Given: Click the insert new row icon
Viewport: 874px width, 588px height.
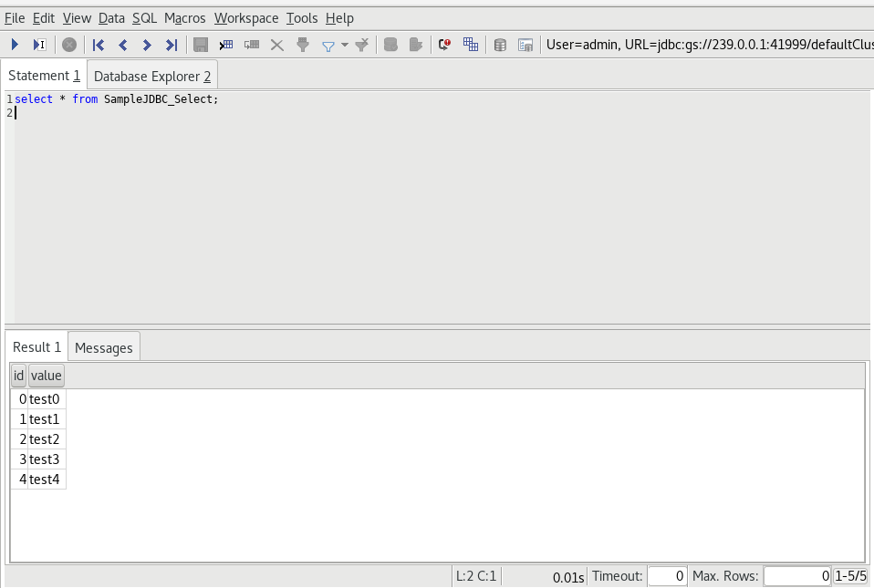Looking at the screenshot, I should tap(226, 45).
